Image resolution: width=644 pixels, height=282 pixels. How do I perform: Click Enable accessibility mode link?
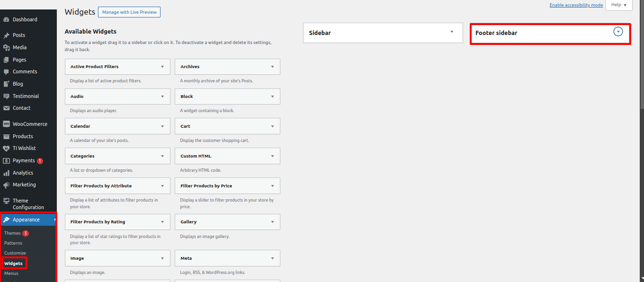[576, 5]
